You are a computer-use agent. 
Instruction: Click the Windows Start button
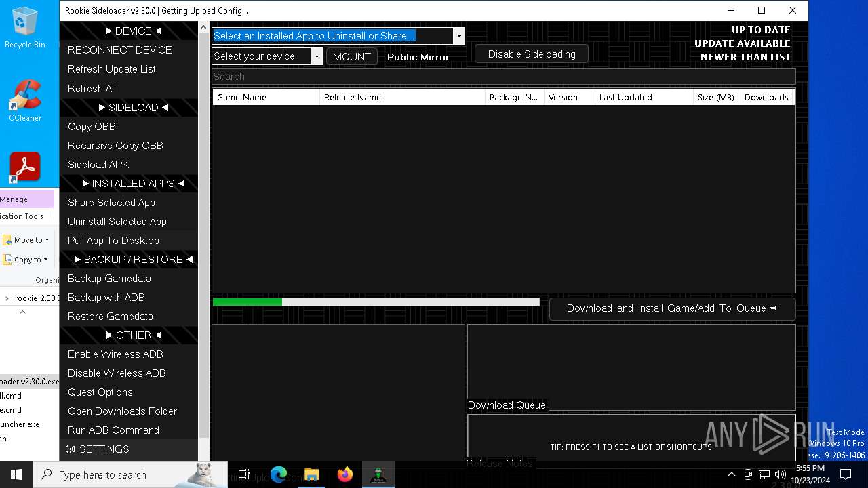tap(16, 474)
